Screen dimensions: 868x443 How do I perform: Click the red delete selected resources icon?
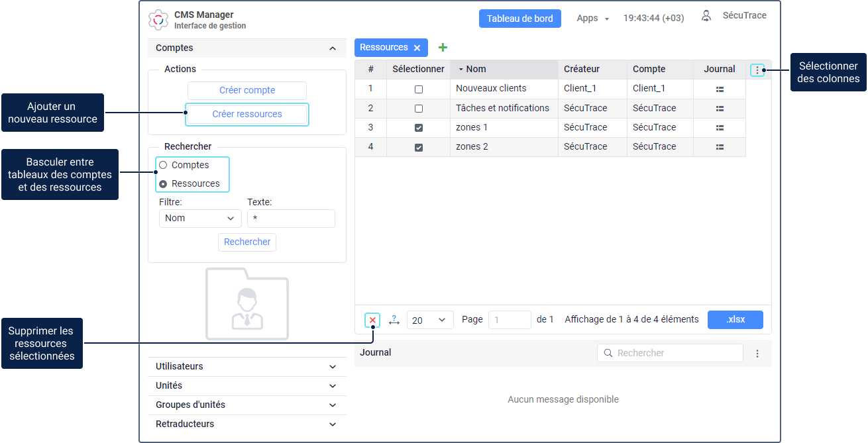pyautogui.click(x=372, y=320)
